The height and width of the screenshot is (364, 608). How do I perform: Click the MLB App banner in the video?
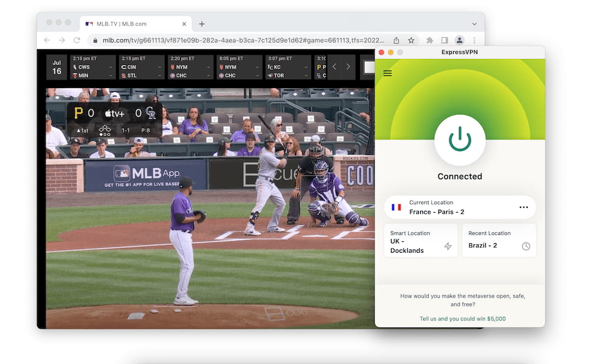[x=146, y=175]
